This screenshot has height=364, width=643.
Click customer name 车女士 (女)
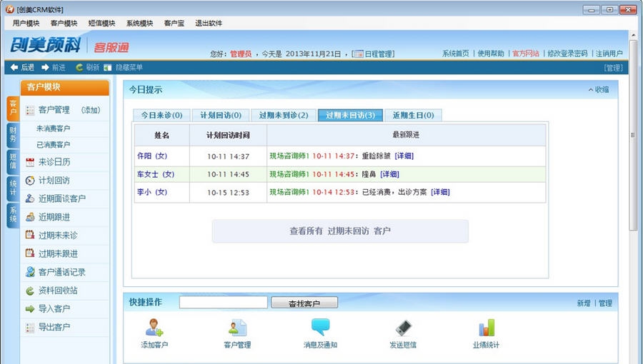point(156,174)
